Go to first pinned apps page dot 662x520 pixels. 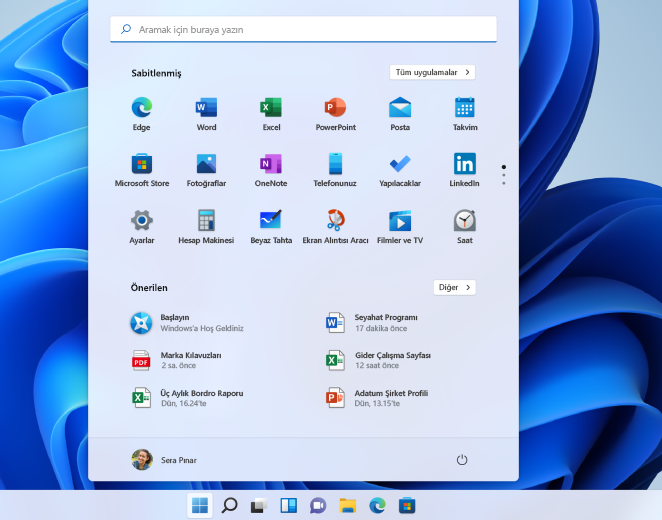[x=504, y=167]
